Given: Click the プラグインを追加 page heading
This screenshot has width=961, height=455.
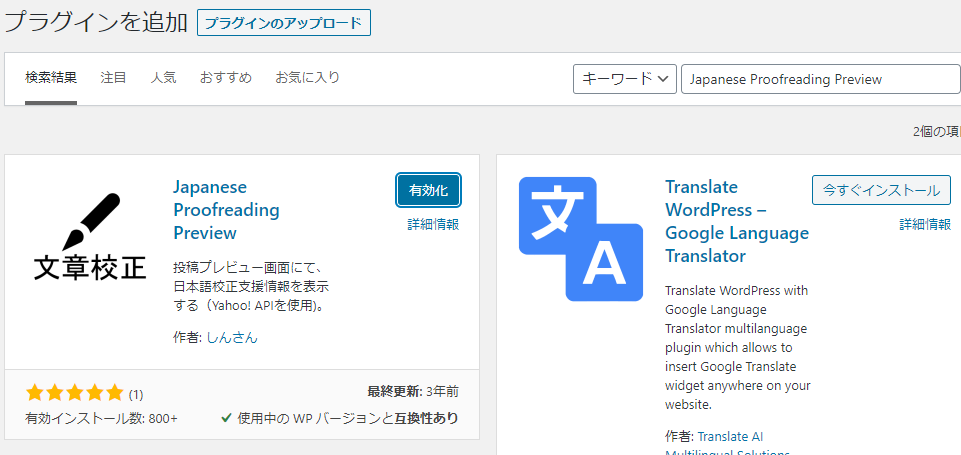Looking at the screenshot, I should [96, 22].
